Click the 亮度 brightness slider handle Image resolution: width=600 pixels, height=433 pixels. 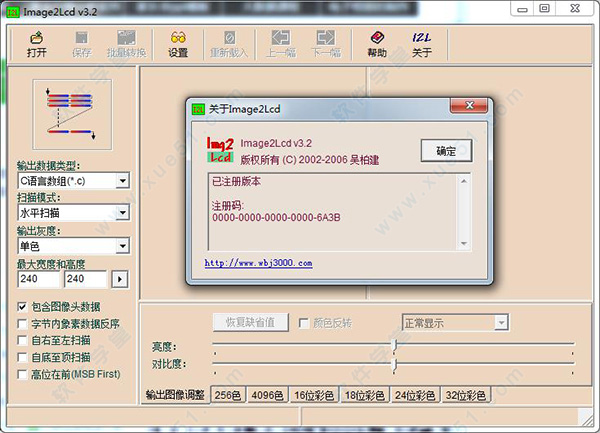tap(395, 345)
